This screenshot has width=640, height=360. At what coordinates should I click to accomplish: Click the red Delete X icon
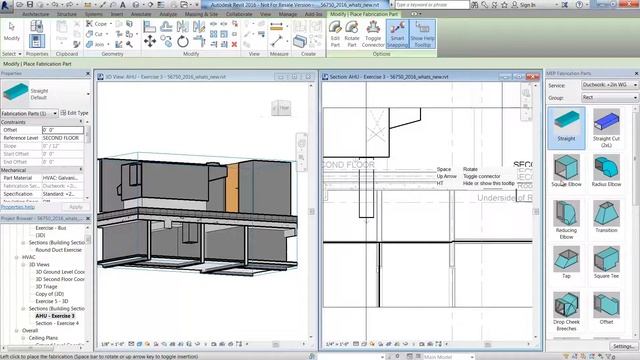coord(234,44)
